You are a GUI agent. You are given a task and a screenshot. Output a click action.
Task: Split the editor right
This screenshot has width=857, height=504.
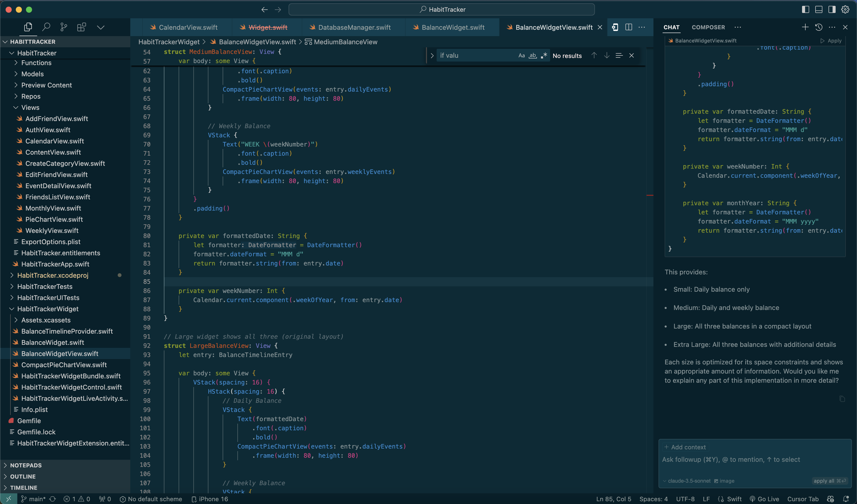pyautogui.click(x=629, y=27)
